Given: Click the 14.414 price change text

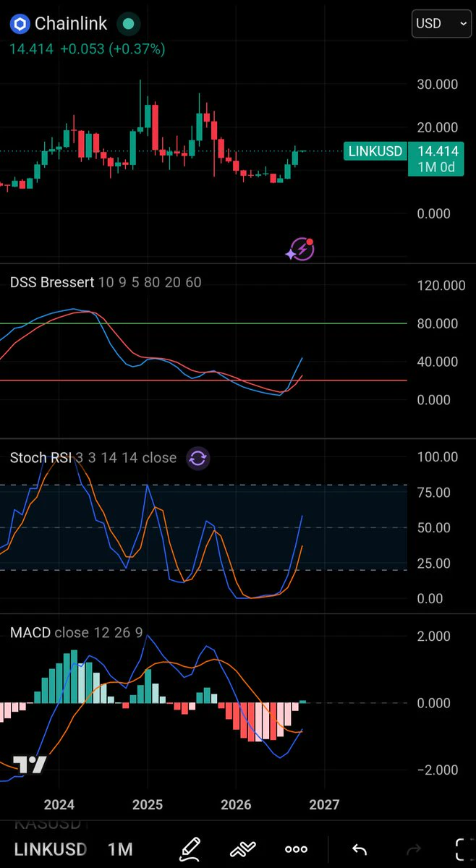Looking at the screenshot, I should point(87,49).
